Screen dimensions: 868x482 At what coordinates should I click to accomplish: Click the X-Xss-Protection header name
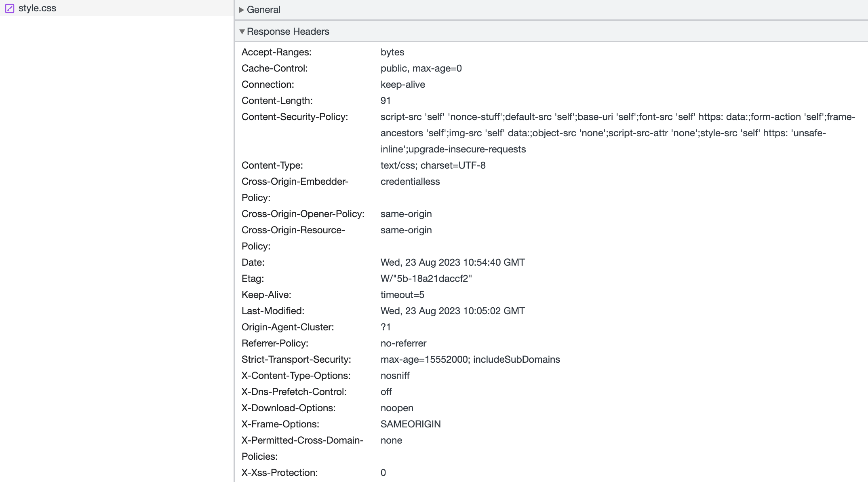279,472
